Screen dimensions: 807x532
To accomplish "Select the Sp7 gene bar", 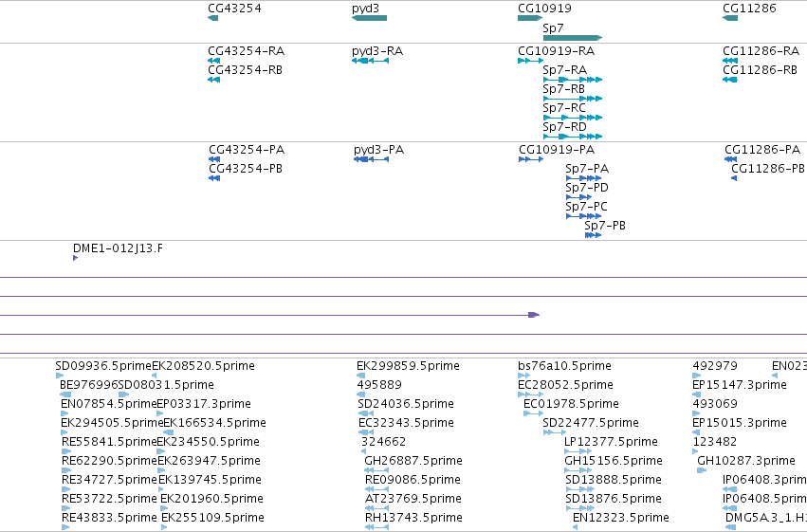I will coord(573,38).
